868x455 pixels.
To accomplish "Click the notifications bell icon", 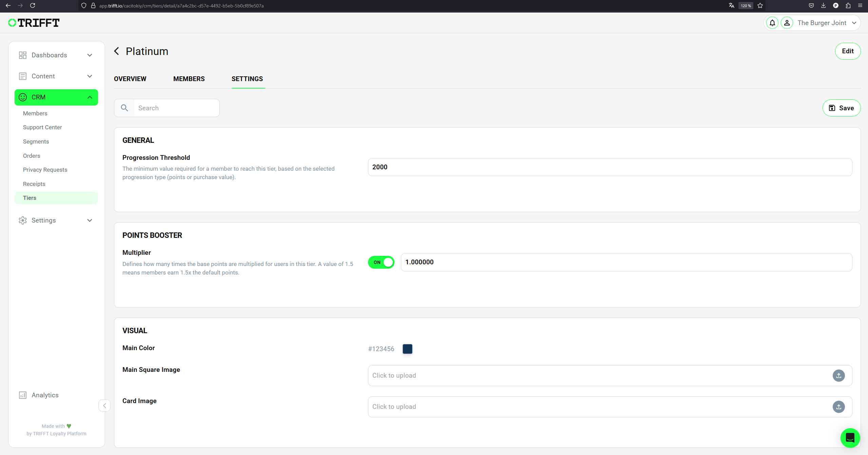I will coord(772,23).
